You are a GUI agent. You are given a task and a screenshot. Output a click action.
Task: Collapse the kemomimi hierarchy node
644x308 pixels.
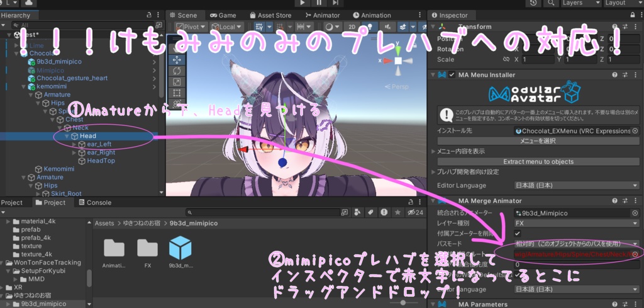[x=24, y=86]
